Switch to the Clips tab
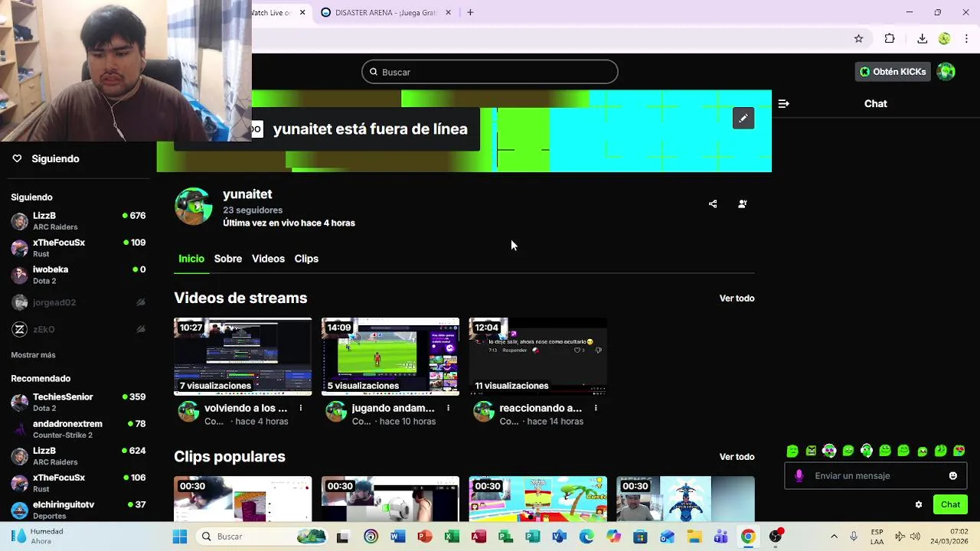Screen dimensions: 980x551 point(306,259)
